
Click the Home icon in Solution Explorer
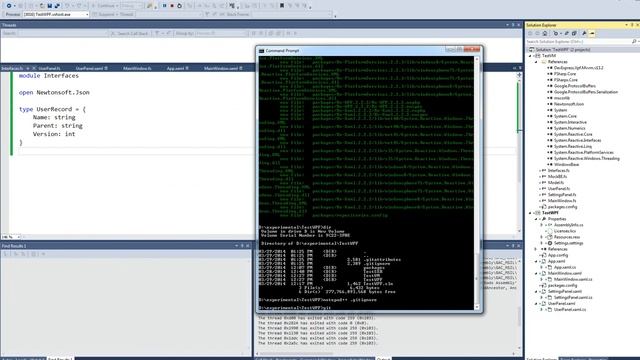(x=544, y=33)
